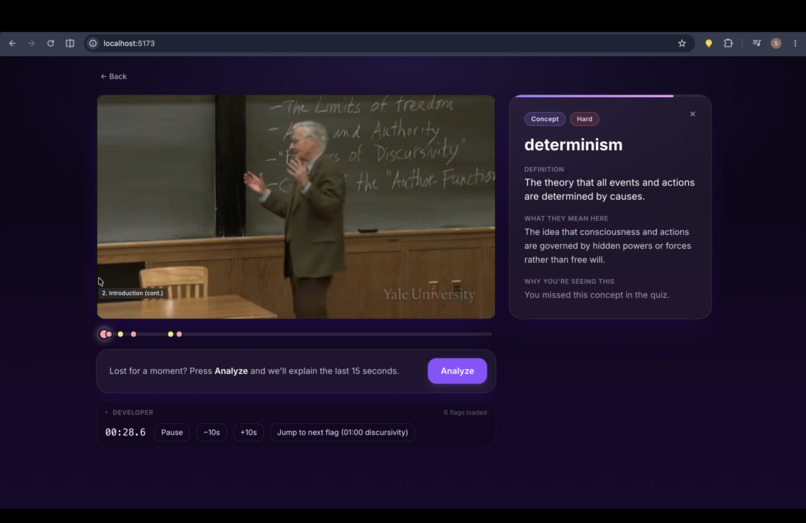
Task: Select the first yellow flag on timeline
Action: 120,334
